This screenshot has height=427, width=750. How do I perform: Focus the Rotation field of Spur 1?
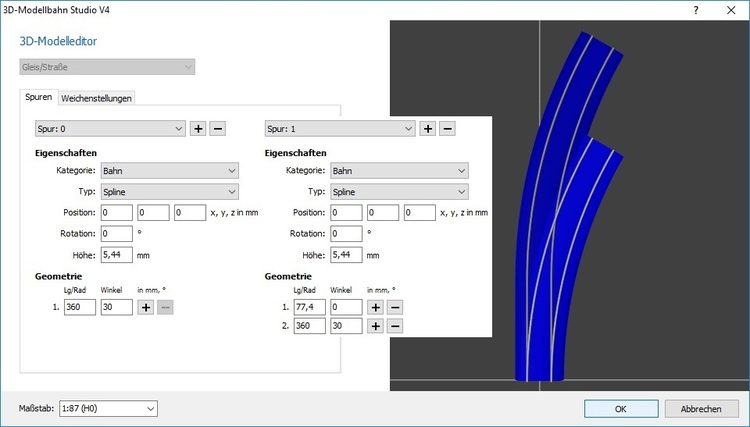(x=346, y=234)
